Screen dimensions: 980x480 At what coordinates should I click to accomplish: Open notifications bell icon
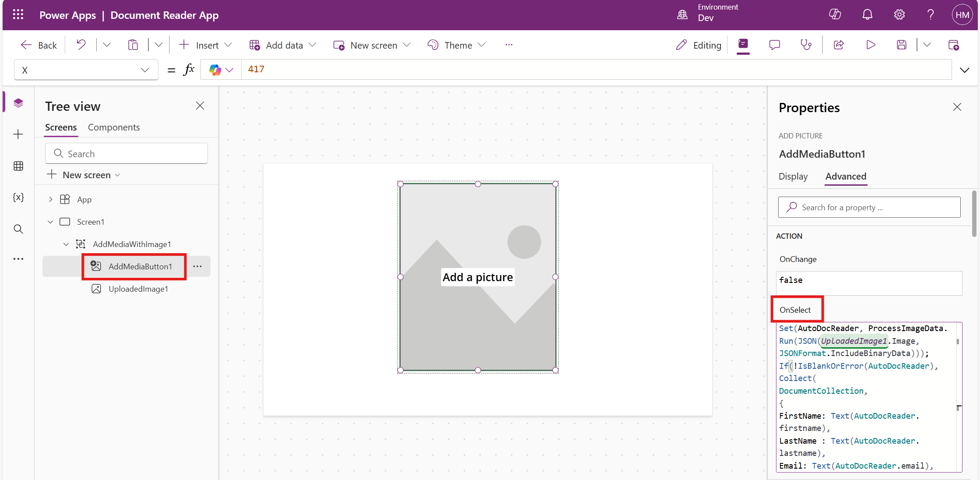(x=867, y=14)
